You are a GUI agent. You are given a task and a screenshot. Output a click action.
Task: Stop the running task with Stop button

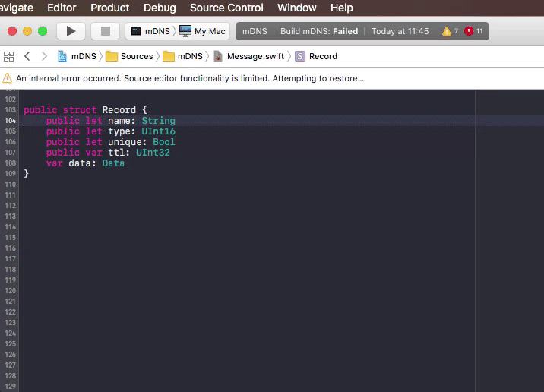106,31
